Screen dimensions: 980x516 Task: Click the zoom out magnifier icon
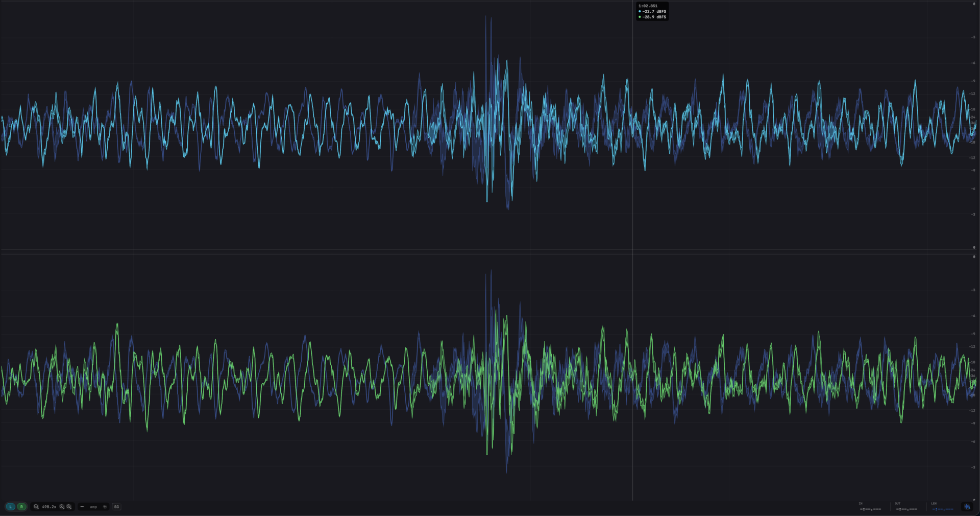(x=36, y=507)
